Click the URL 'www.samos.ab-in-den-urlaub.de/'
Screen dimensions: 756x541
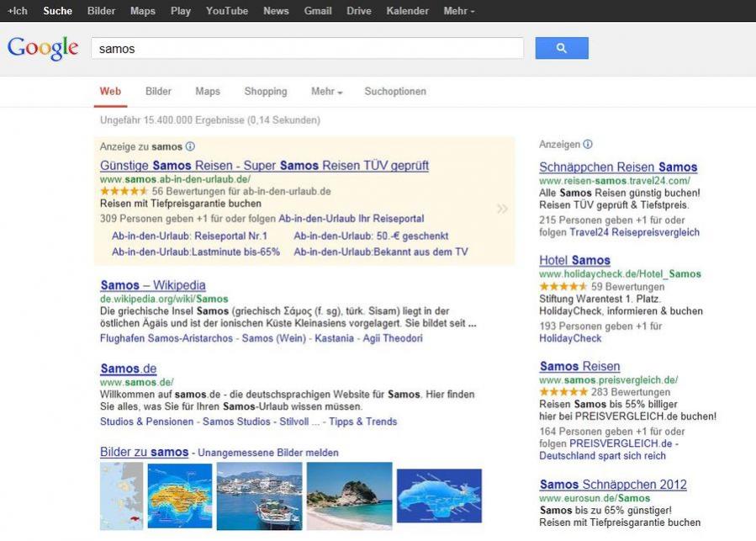(x=175, y=179)
